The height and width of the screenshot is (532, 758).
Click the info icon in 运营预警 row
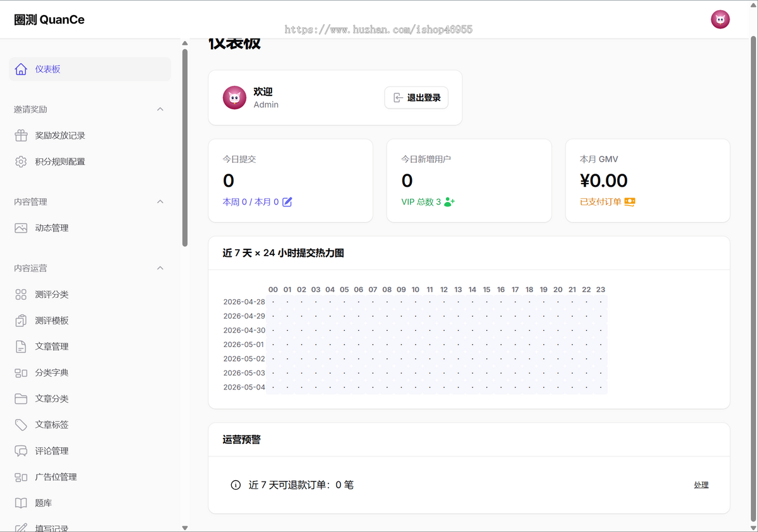click(236, 485)
